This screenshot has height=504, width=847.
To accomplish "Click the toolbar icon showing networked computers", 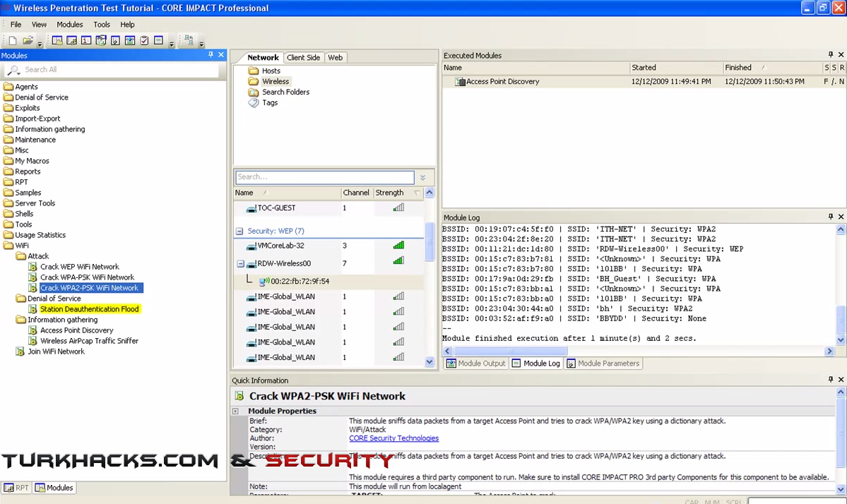I will [189, 40].
